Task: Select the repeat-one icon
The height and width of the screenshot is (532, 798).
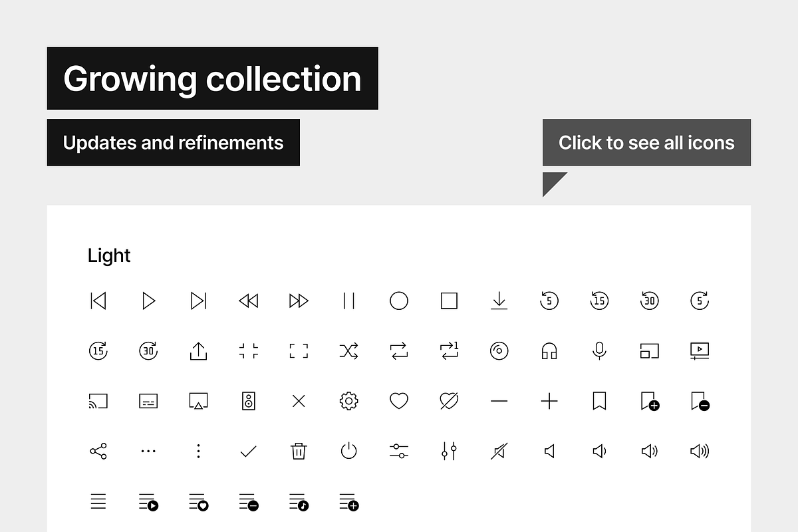Action: [449, 350]
